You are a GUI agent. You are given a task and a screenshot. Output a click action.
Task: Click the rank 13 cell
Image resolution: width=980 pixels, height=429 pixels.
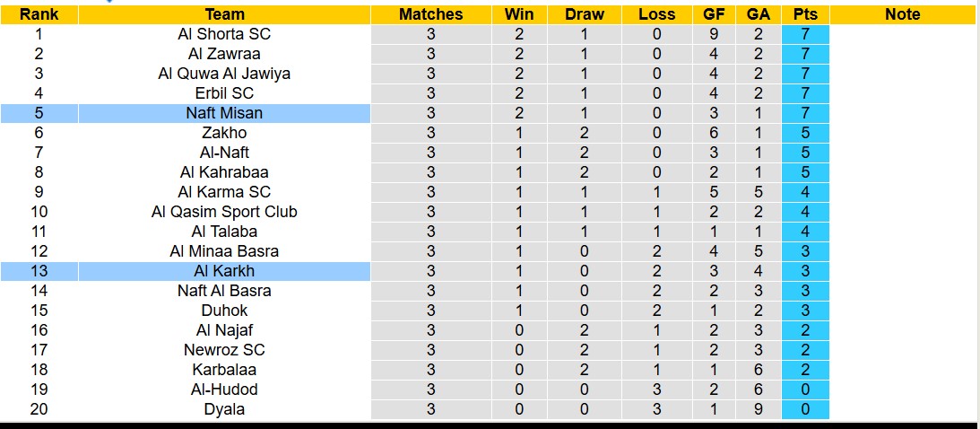pos(39,271)
